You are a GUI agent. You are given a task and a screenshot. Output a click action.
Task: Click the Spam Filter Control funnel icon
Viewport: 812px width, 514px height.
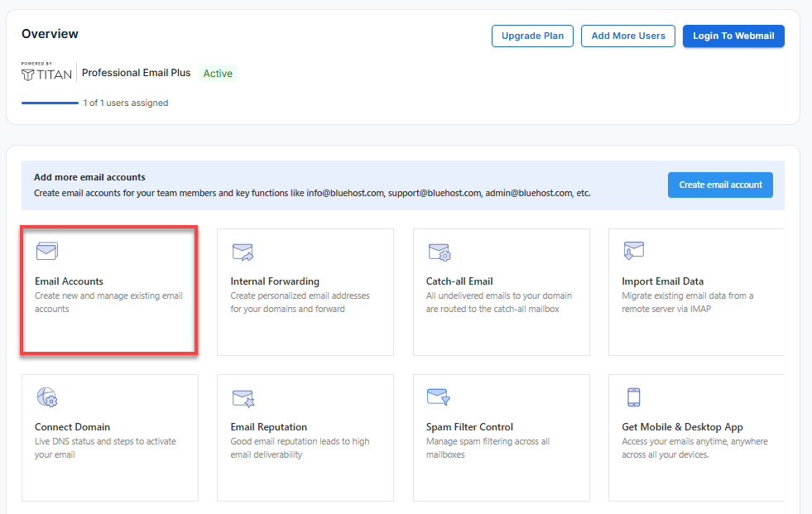click(x=439, y=397)
